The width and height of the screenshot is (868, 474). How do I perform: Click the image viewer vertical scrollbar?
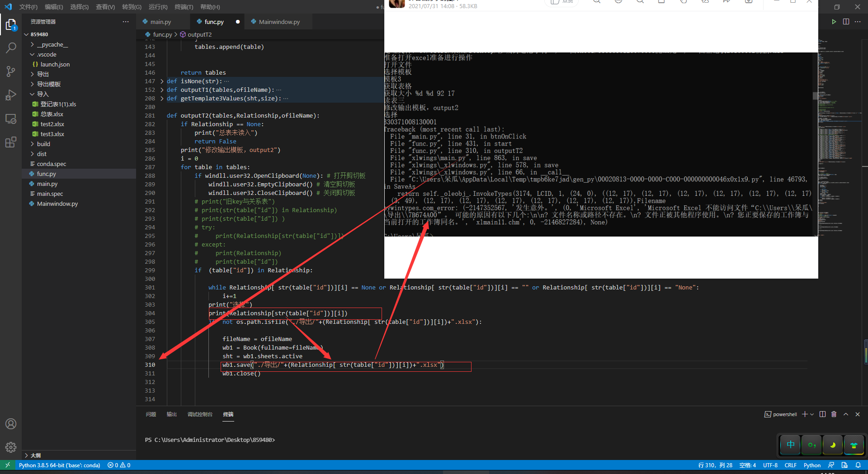pyautogui.click(x=816, y=96)
